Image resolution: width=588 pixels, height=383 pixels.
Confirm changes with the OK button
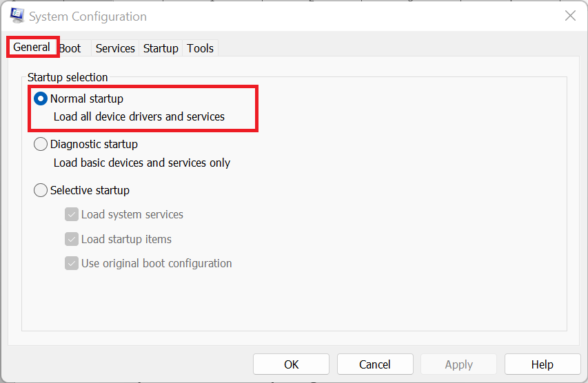(x=291, y=364)
